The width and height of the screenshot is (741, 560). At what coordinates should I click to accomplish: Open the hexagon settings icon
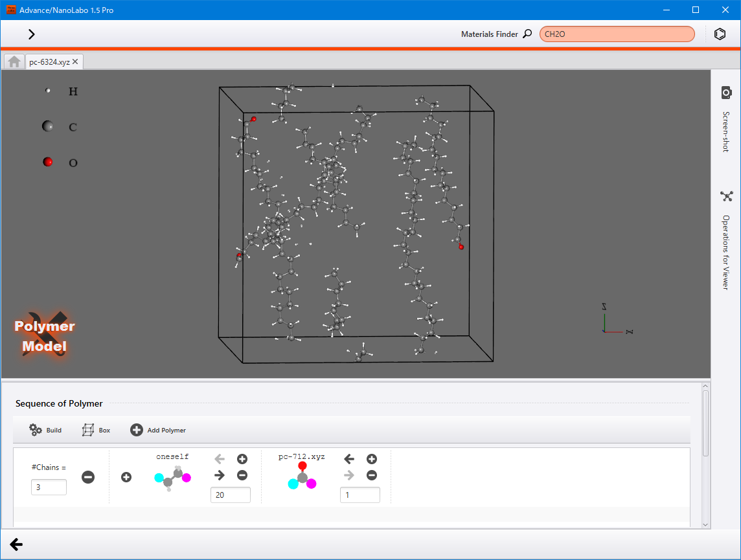click(719, 34)
